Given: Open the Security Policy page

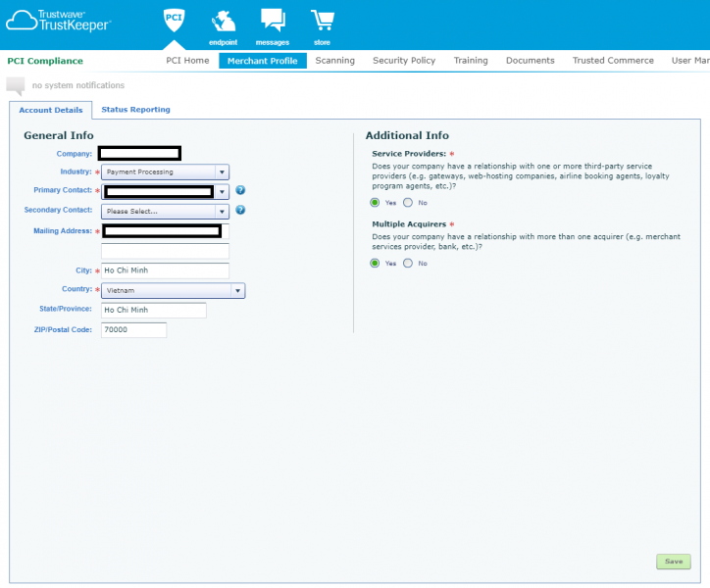Looking at the screenshot, I should click(x=403, y=61).
